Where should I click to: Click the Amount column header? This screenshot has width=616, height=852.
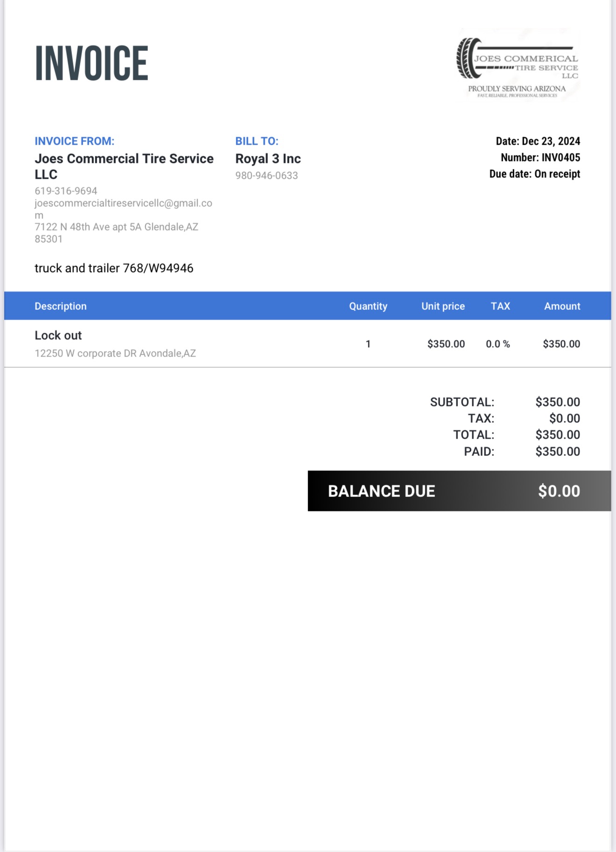562,306
